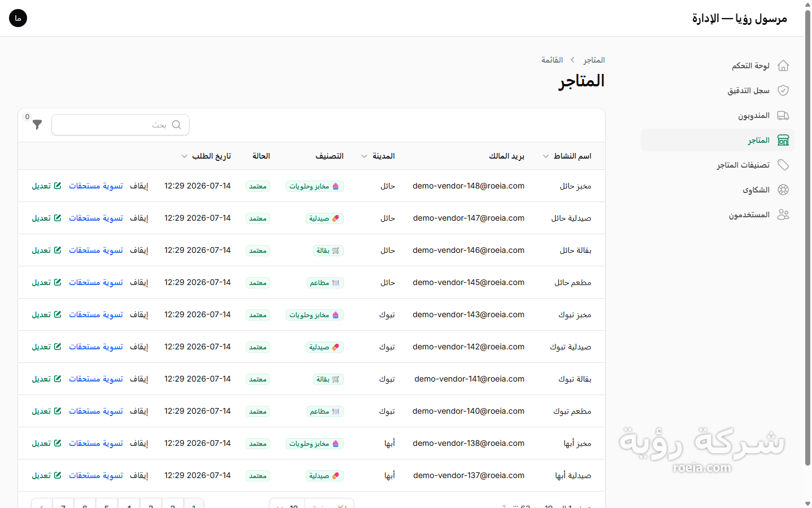Click email demo-vendor-143@roeia.com
The width and height of the screenshot is (812, 508).
[469, 314]
